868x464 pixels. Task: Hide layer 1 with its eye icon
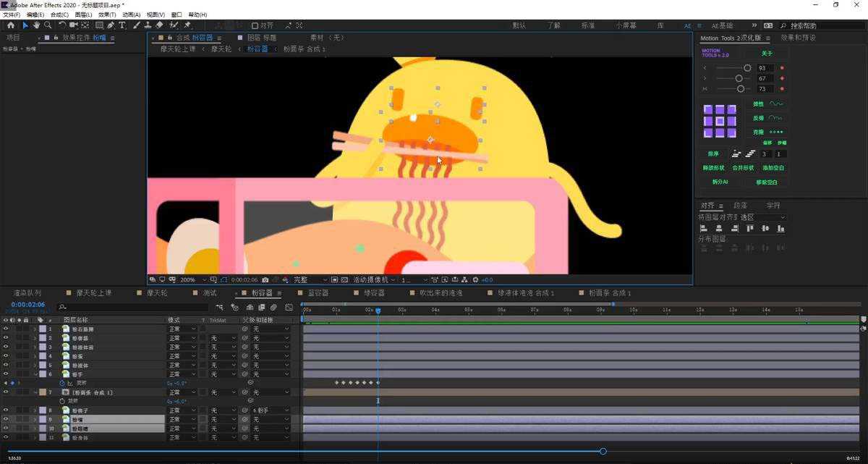pyautogui.click(x=6, y=329)
